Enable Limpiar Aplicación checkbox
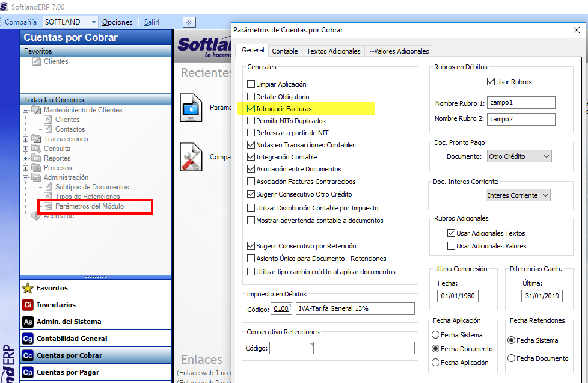 click(x=251, y=84)
